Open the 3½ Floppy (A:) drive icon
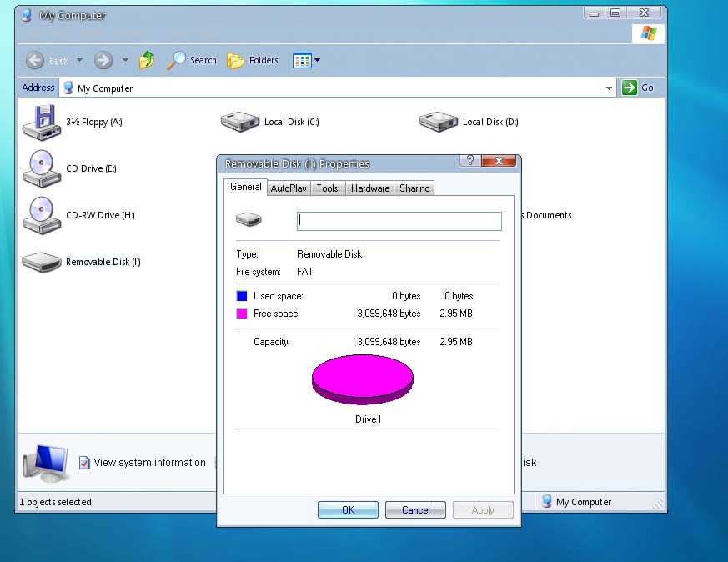728x562 pixels. [x=42, y=122]
